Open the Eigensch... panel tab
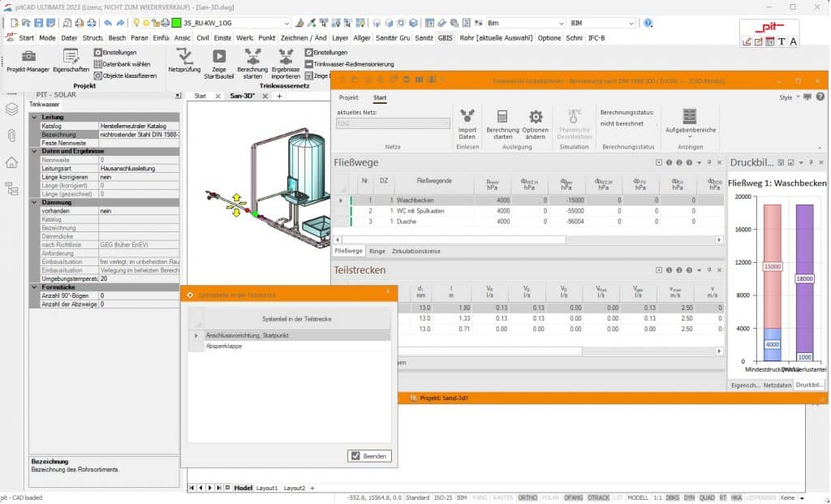831x504 pixels. [x=745, y=386]
